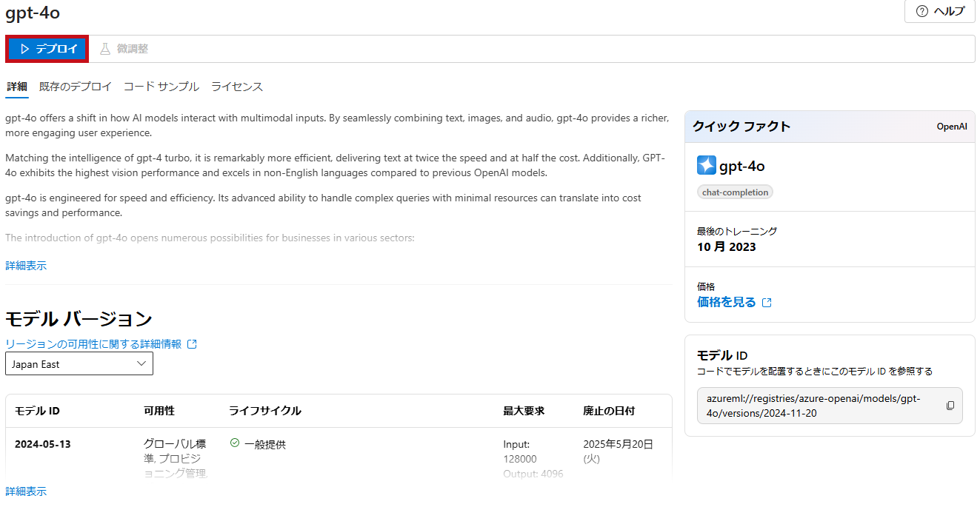Click the クイック ファクト panel heading
The width and height of the screenshot is (980, 507).
[741, 127]
